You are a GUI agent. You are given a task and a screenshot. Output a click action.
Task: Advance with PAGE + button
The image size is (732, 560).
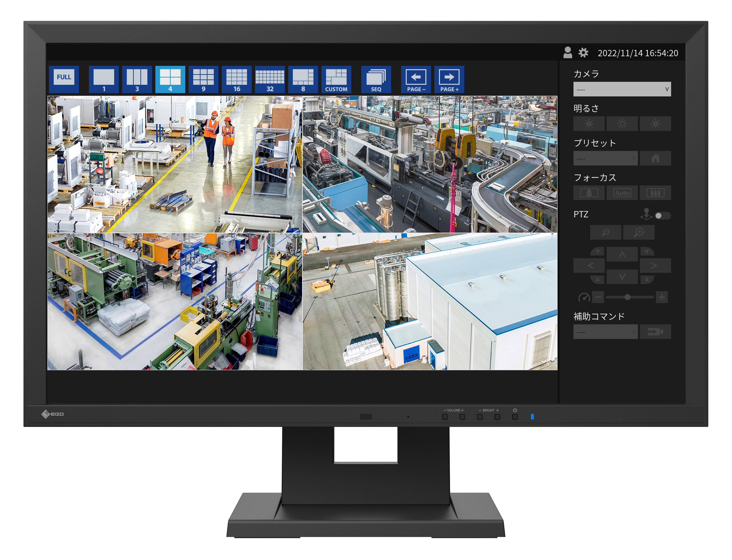[x=449, y=79]
